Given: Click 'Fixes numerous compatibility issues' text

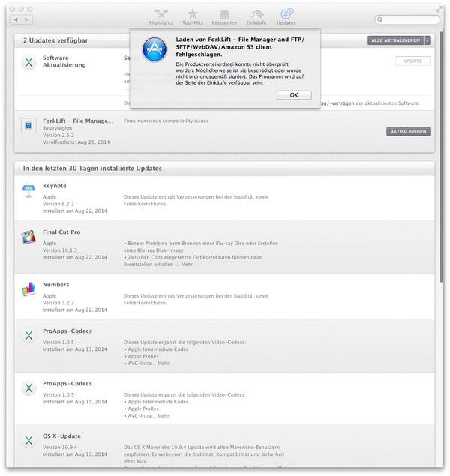Looking at the screenshot, I should 166,121.
